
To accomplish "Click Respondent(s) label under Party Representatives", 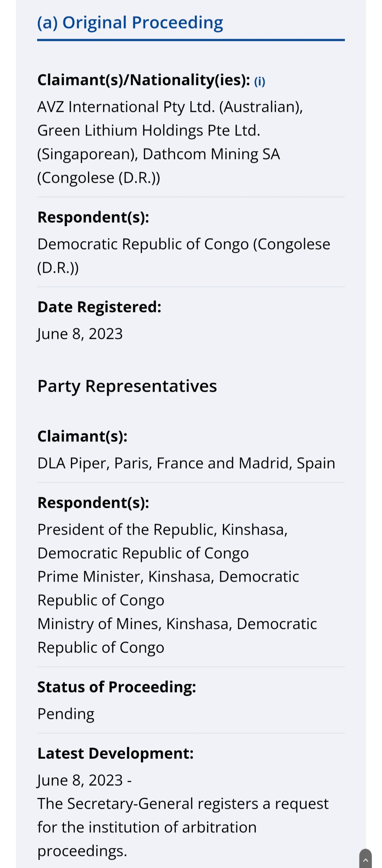I will pyautogui.click(x=93, y=503).
